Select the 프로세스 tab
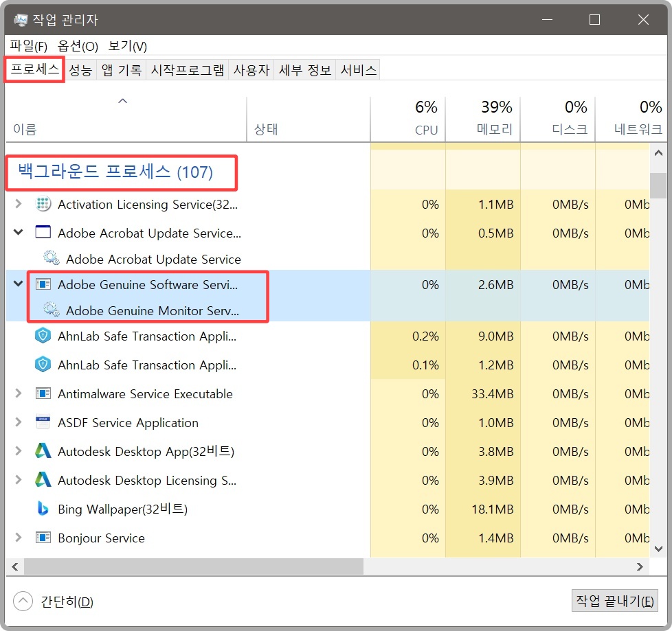 tap(34, 69)
